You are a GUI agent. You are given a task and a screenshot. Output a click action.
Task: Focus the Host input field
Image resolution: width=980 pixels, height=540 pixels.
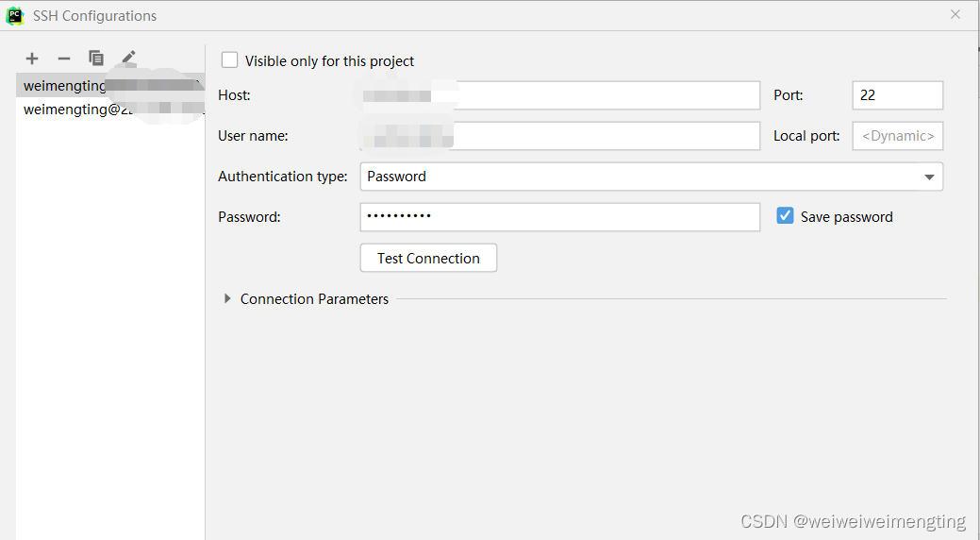[x=560, y=95]
